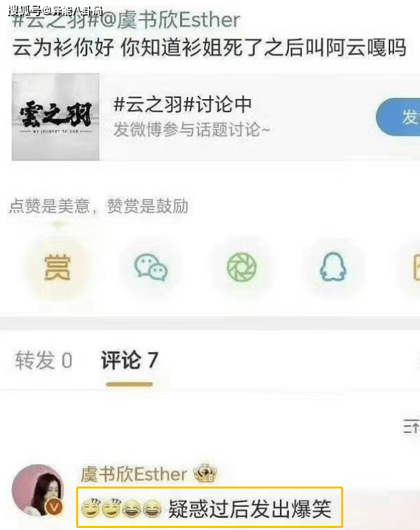The width and height of the screenshot is (420, 530).
Task: Tap the 赏 reward icon
Action: (x=57, y=267)
